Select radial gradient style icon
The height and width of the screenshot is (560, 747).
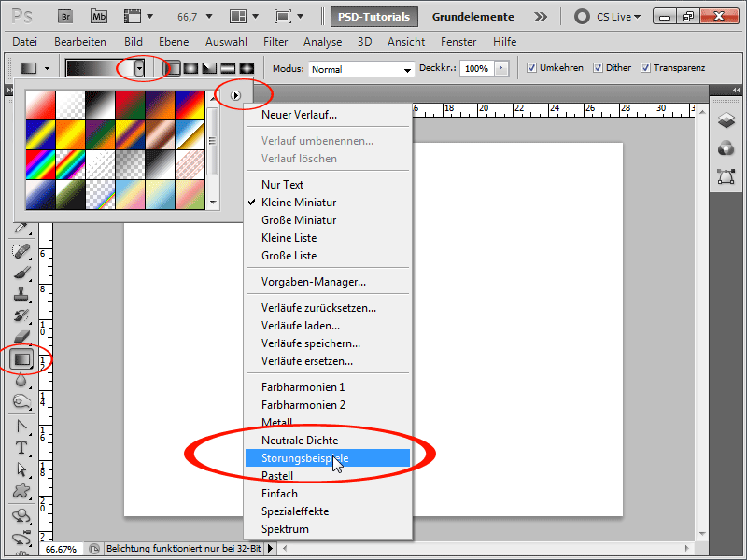tap(190, 68)
